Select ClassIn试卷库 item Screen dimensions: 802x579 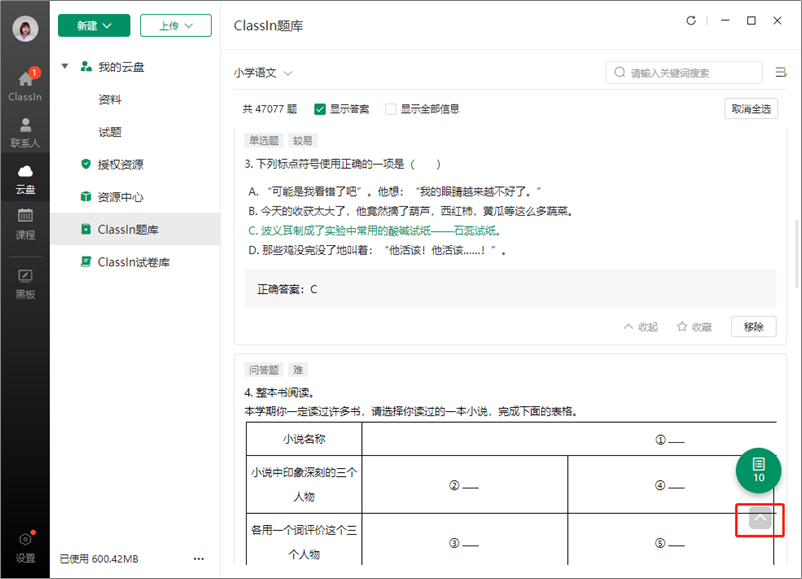coord(136,262)
